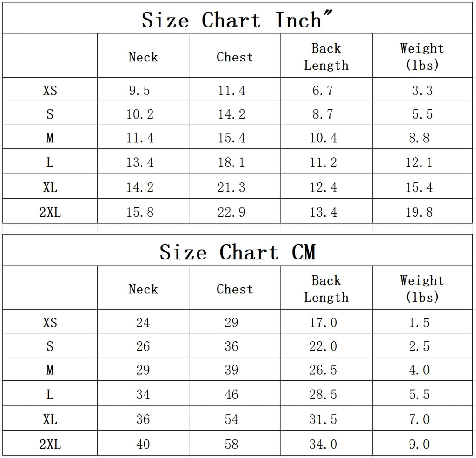Click Weight (lbs) header in the CM chart

click(422, 289)
